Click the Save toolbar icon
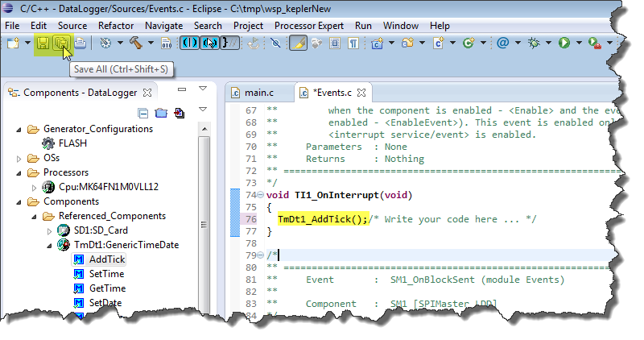Image resolution: width=644 pixels, height=340 pixels. [x=43, y=43]
